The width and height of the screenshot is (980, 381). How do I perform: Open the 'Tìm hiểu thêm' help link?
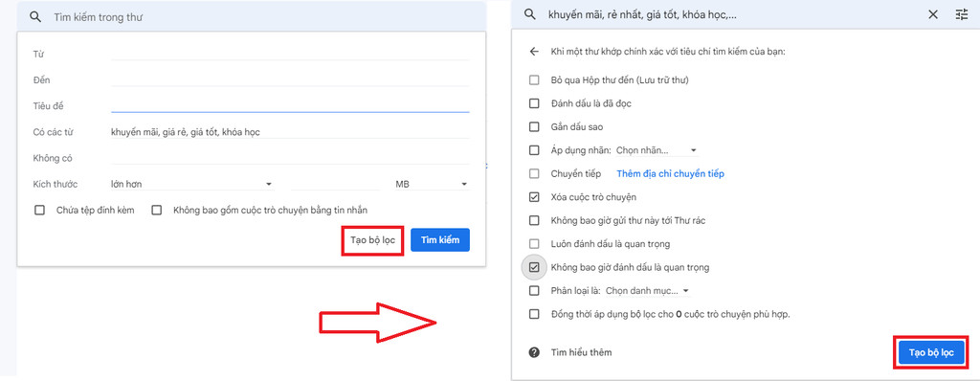[x=581, y=353]
